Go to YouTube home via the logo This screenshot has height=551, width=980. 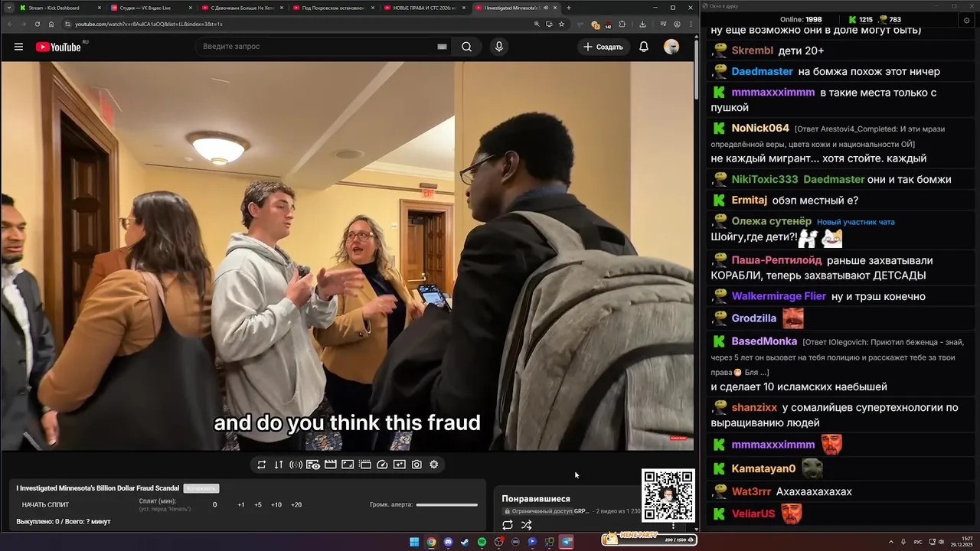click(58, 47)
